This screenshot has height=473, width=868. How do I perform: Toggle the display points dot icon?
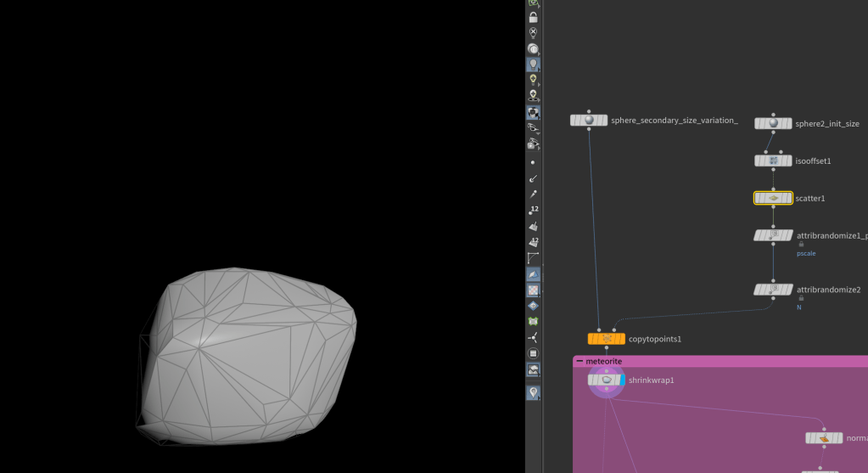coord(533,161)
